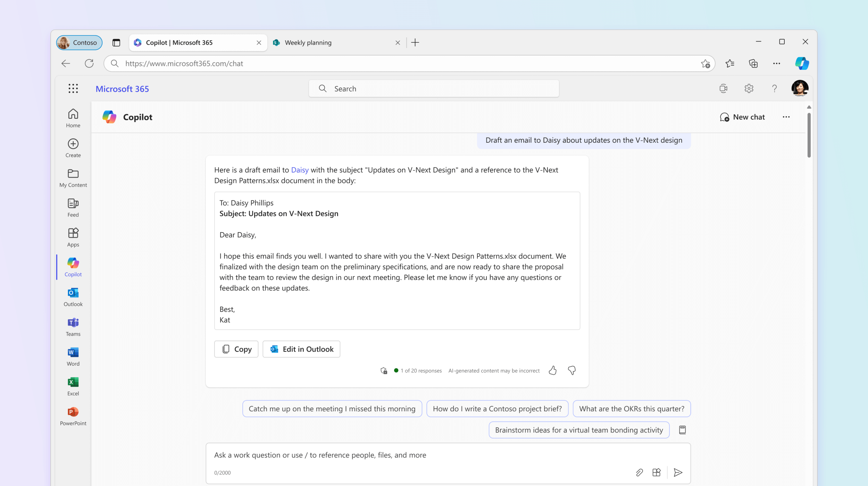Screen dimensions: 868x486
Task: Launch Excel from the sidebar
Action: (x=73, y=386)
